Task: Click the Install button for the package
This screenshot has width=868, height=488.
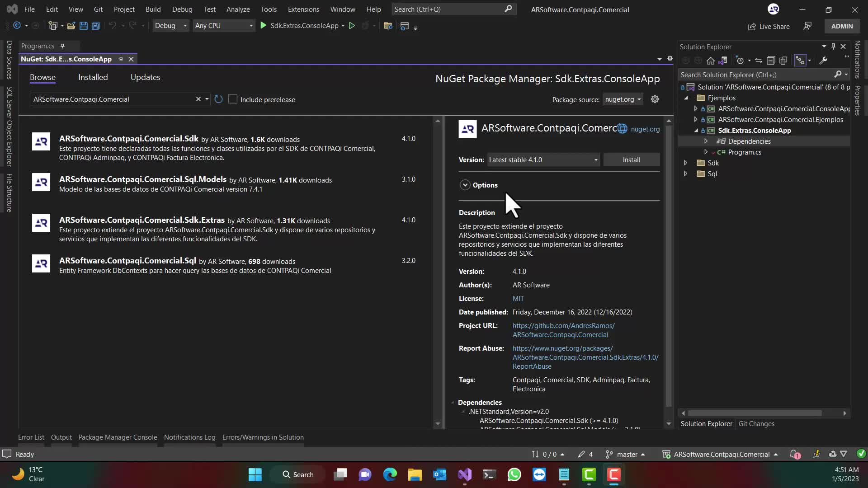Action: click(x=631, y=160)
